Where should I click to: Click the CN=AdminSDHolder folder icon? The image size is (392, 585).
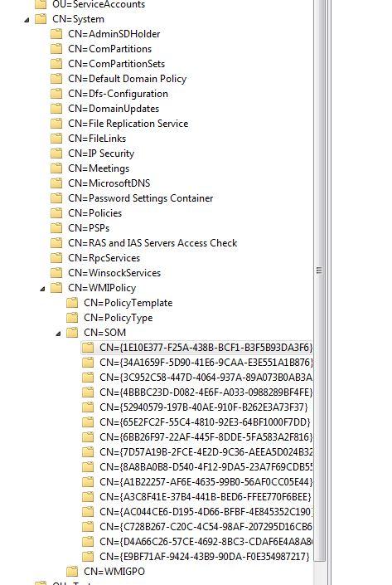tap(56, 34)
